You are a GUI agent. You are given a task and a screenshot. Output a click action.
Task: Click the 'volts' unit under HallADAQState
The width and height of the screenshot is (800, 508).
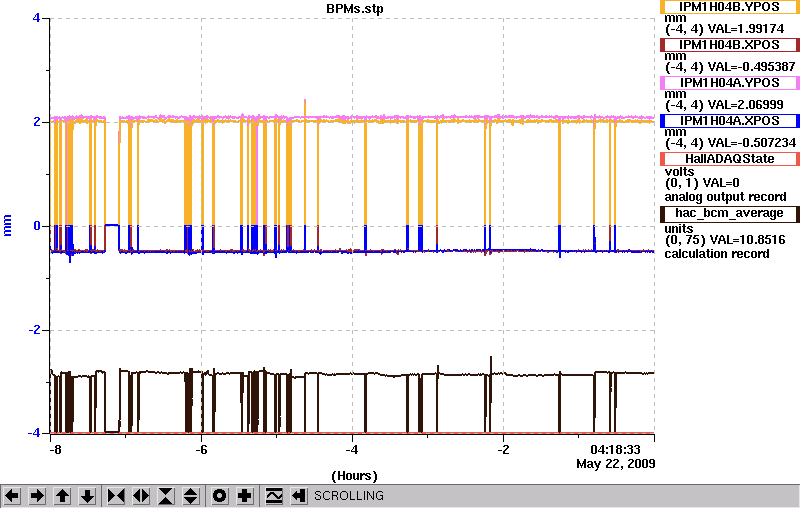coord(680,172)
